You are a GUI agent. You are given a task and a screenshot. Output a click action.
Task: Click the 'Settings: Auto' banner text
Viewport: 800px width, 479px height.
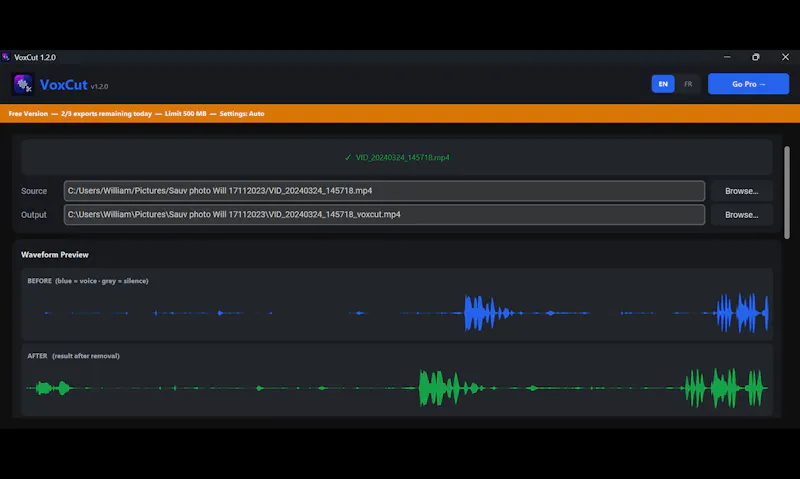pos(242,114)
